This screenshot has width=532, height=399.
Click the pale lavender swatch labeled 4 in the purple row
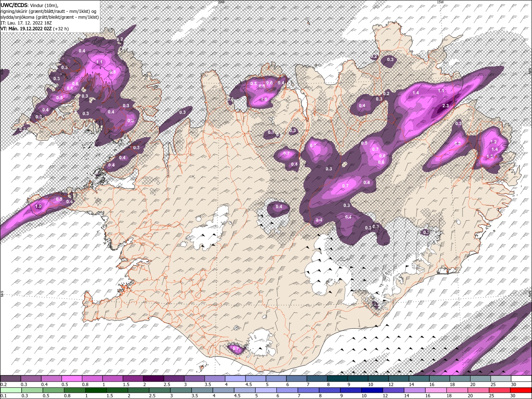coord(235,379)
